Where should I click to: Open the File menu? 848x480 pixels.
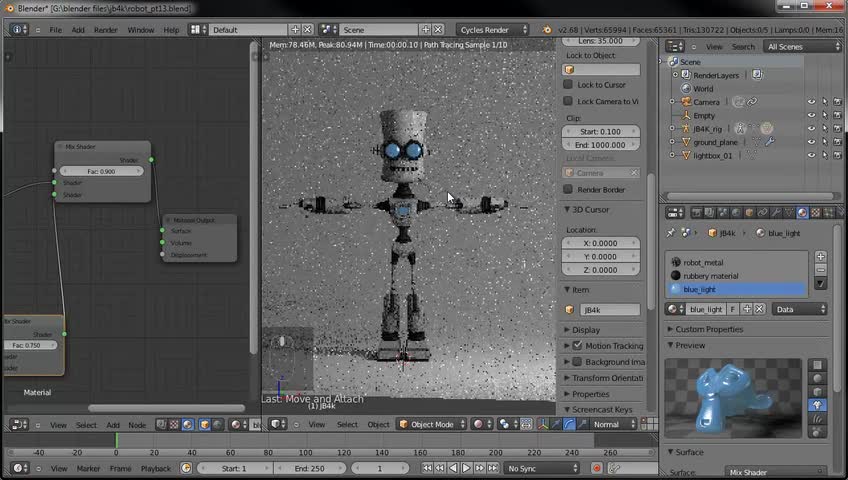(56, 30)
